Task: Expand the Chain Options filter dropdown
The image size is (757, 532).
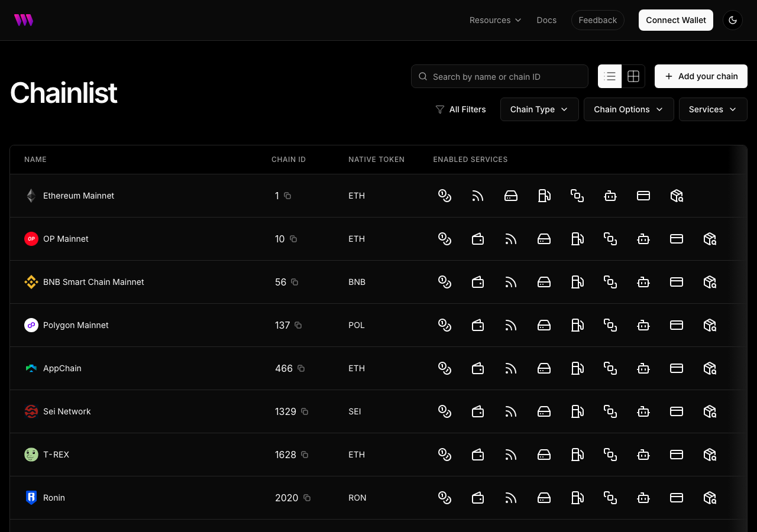Action: [629, 109]
